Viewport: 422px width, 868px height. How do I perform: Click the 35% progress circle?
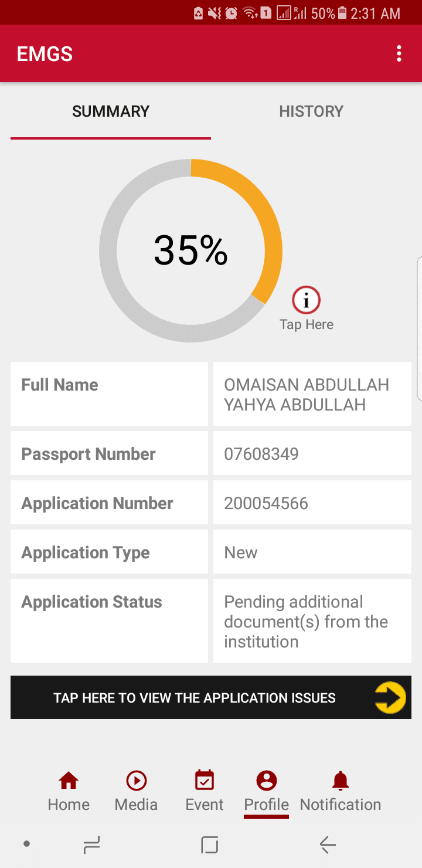click(190, 250)
